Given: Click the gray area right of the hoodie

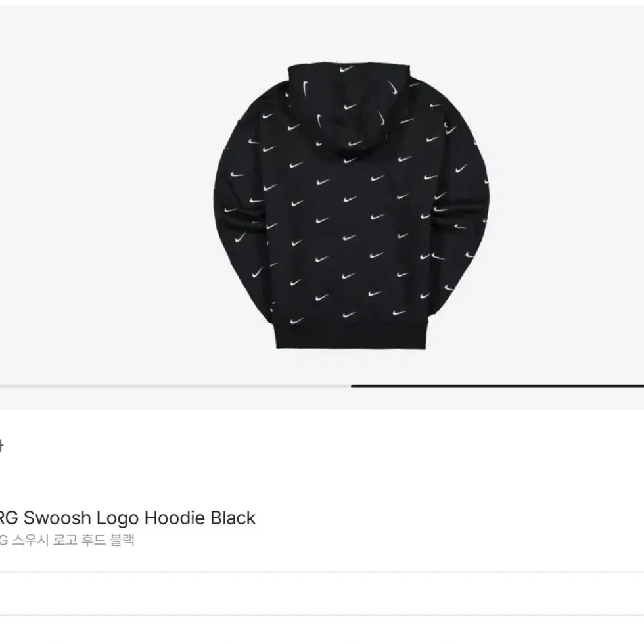Looking at the screenshot, I should (566, 197).
